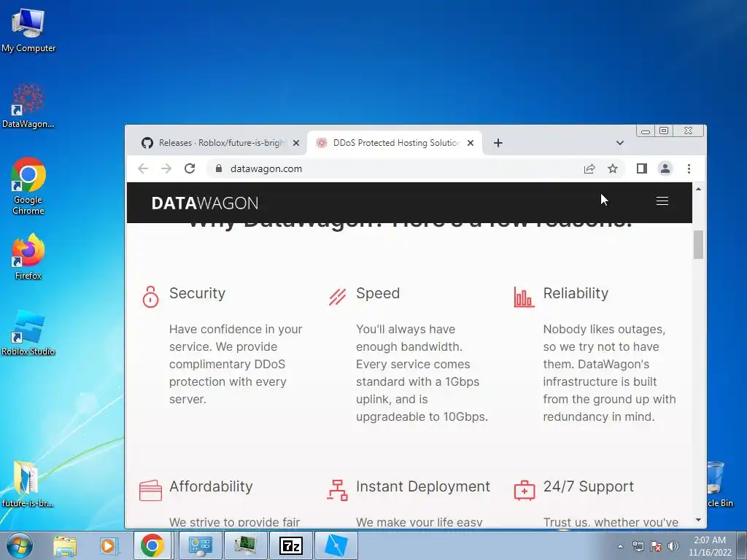
Task: Click the Chrome back arrow
Action: click(x=143, y=168)
